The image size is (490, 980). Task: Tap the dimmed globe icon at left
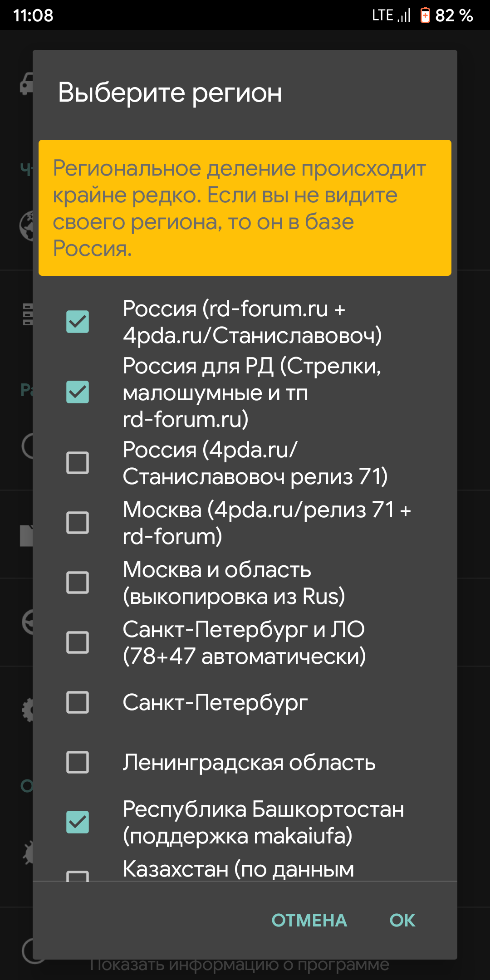tap(26, 225)
